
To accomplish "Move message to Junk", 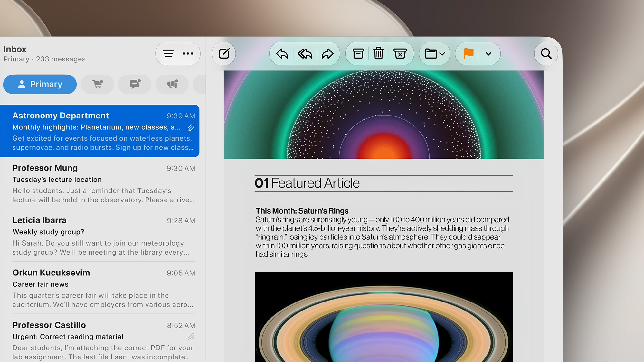I will (x=400, y=54).
